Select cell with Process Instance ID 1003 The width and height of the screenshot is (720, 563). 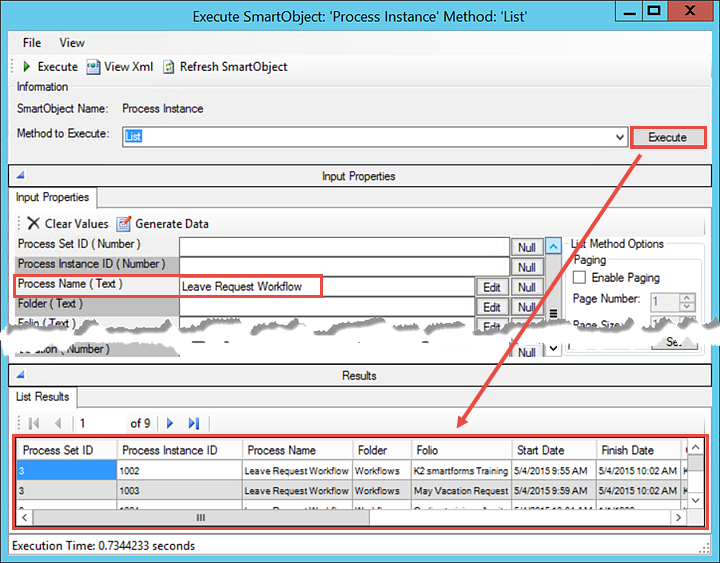coord(180,491)
